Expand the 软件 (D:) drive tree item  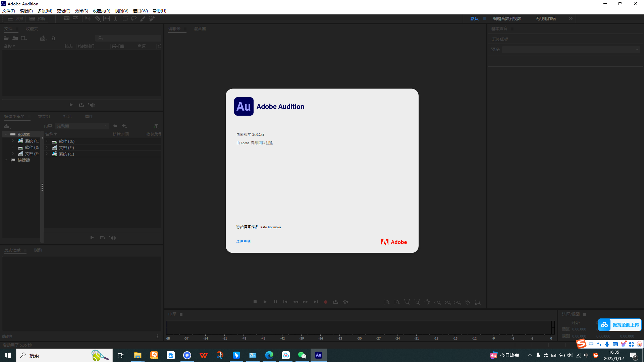pos(13,147)
